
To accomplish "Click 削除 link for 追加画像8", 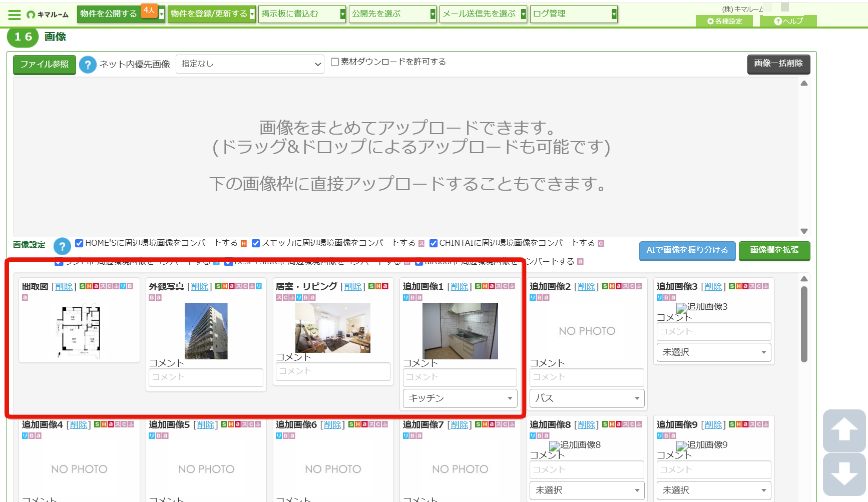I will (586, 425).
